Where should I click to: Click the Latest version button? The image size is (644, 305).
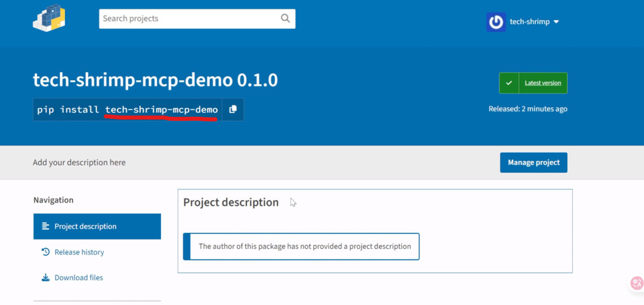click(x=543, y=83)
